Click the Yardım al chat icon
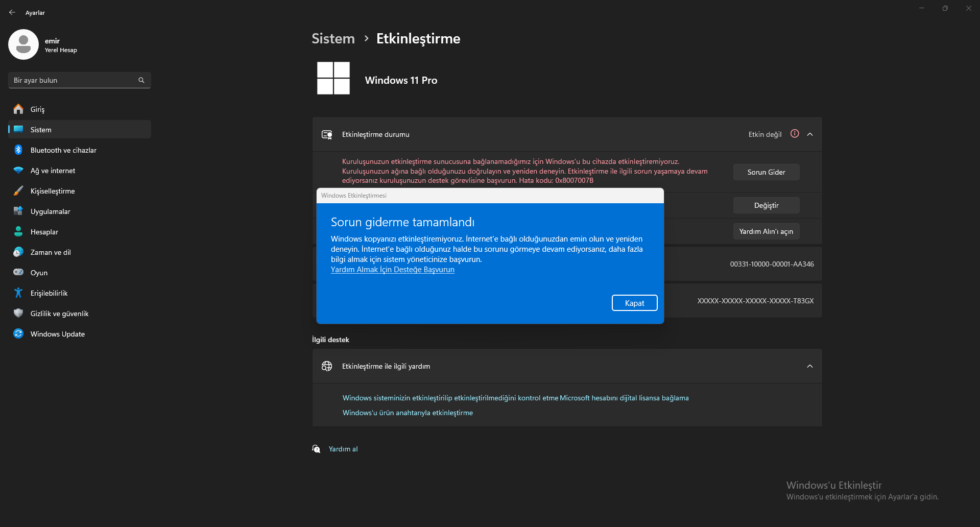Screen dimensions: 980x527 click(x=317, y=449)
